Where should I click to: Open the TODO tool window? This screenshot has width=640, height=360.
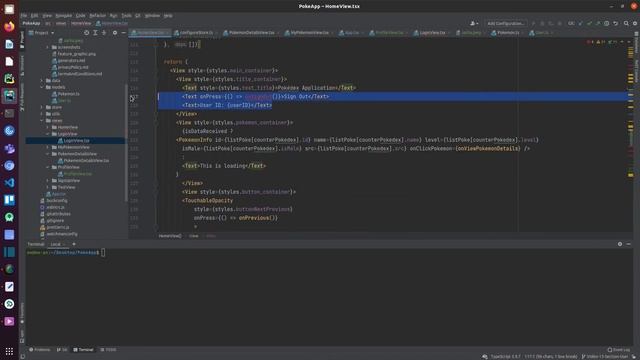(108, 350)
